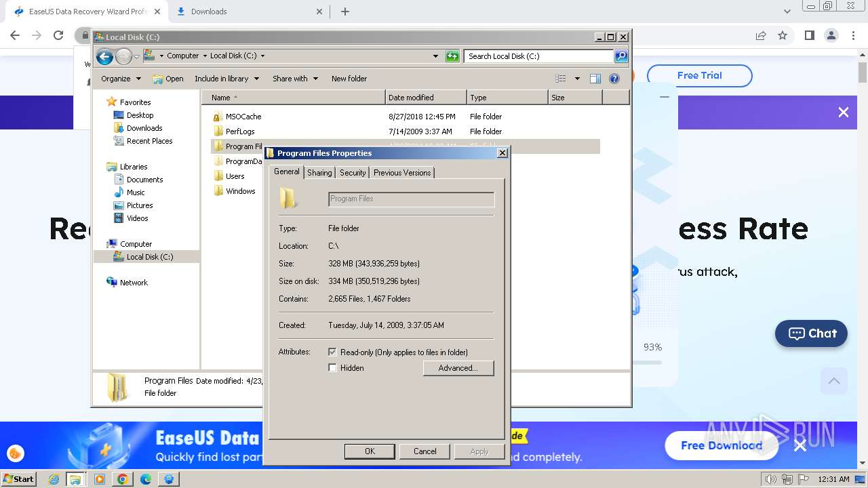Open Desktop in Favorites

point(140,115)
